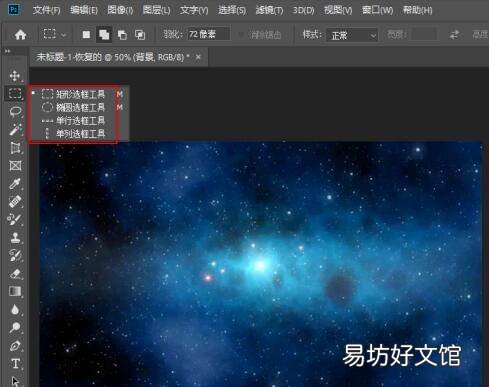Screen dimensions: 489x387
Task: Select the Blur tool
Action: (15, 310)
